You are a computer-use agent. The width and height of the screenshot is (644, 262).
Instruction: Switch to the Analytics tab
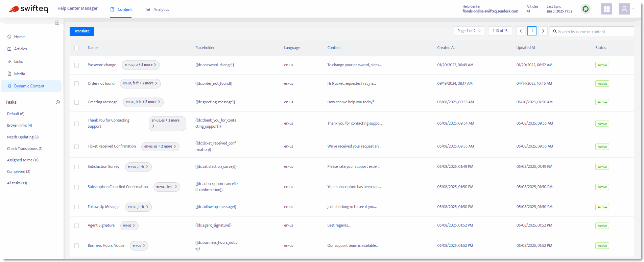[158, 9]
